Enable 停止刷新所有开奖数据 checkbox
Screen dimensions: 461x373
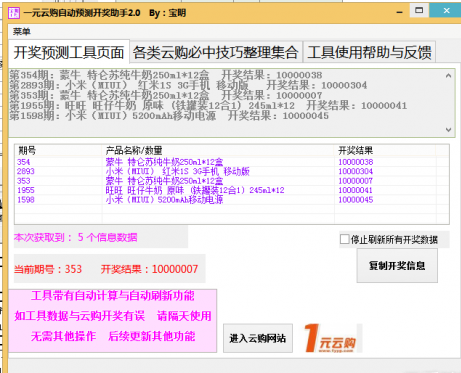point(344,239)
